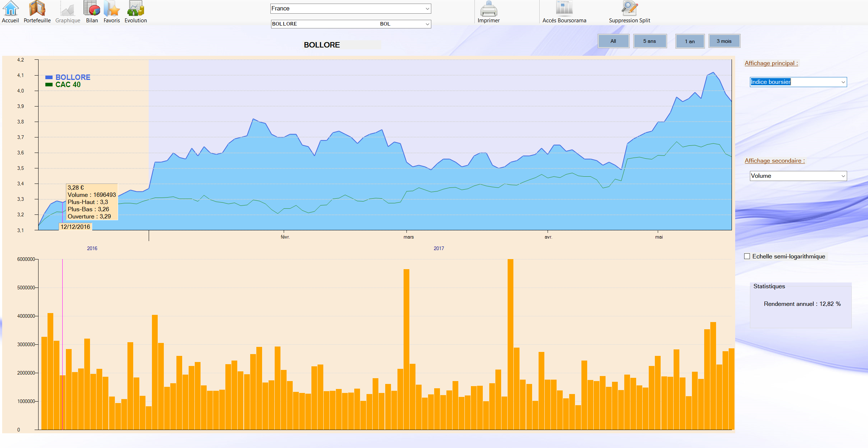The height and width of the screenshot is (448, 868).
Task: Select the 1 an period button
Action: click(690, 41)
